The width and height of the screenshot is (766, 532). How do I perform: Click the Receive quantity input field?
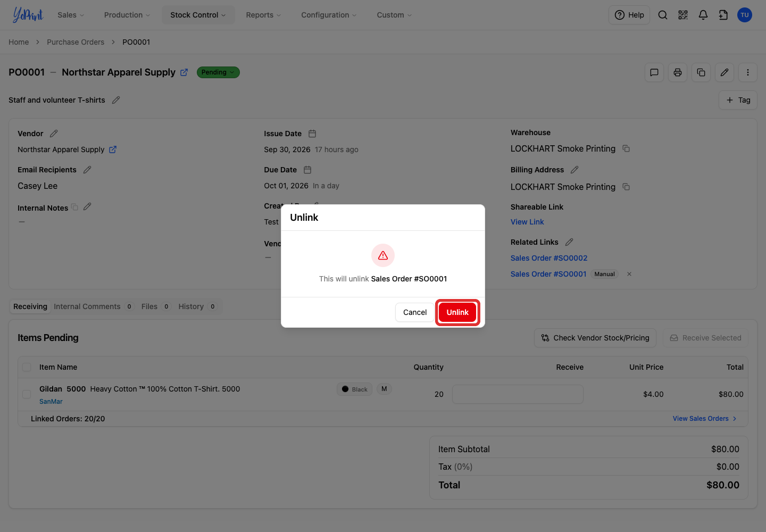pyautogui.click(x=518, y=394)
